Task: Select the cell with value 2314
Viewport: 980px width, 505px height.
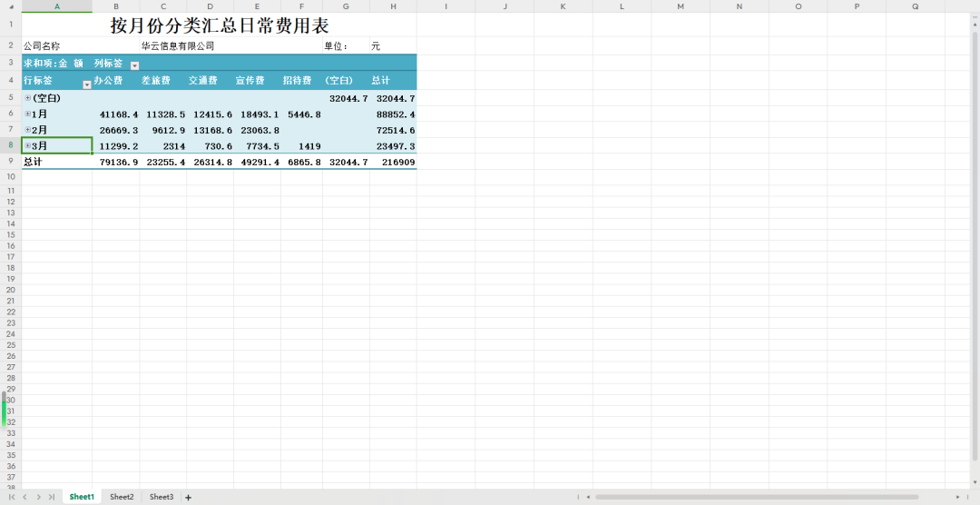Action: [x=163, y=146]
